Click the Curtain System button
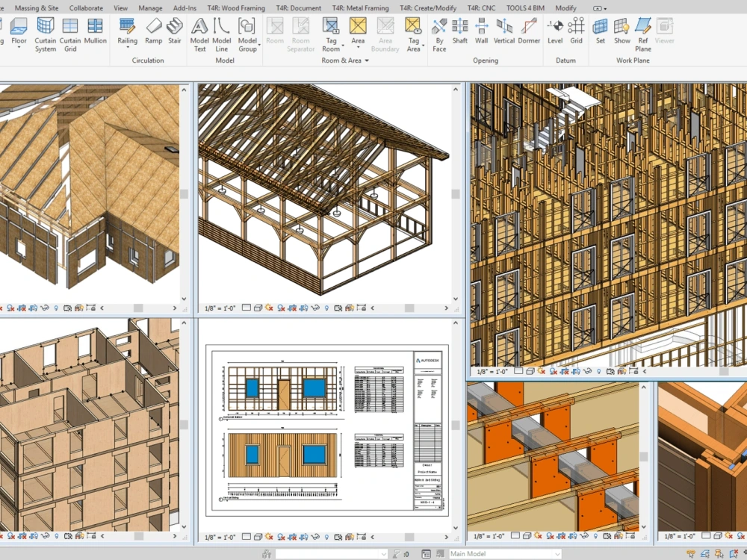747x560 pixels. 46,35
